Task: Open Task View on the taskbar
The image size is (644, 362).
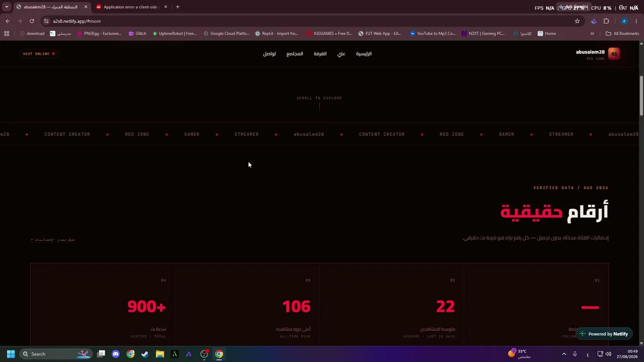Action: coord(101,354)
